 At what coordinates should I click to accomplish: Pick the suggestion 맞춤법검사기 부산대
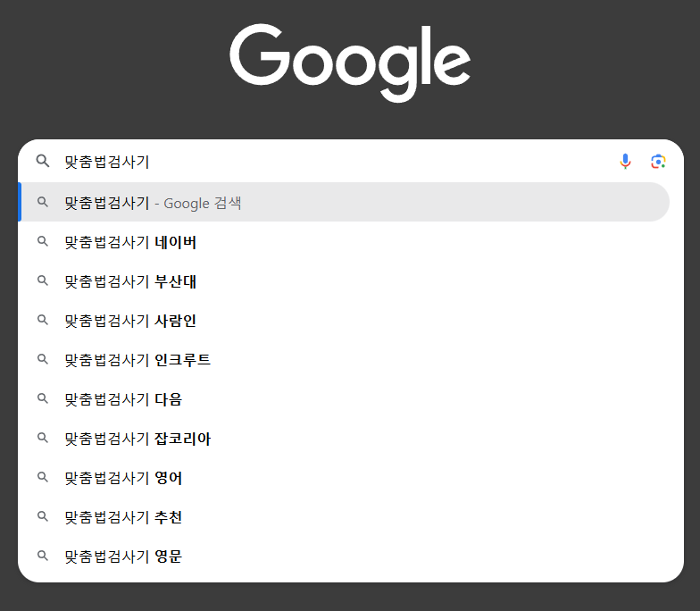coord(344,280)
